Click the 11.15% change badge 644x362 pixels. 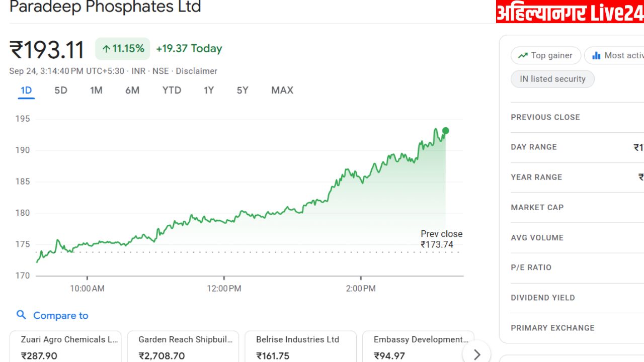tap(123, 49)
